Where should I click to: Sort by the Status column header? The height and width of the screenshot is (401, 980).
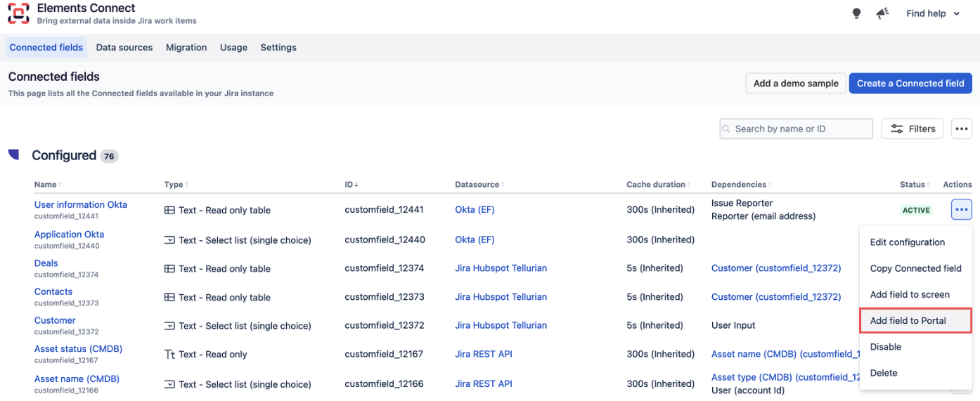[x=915, y=185]
